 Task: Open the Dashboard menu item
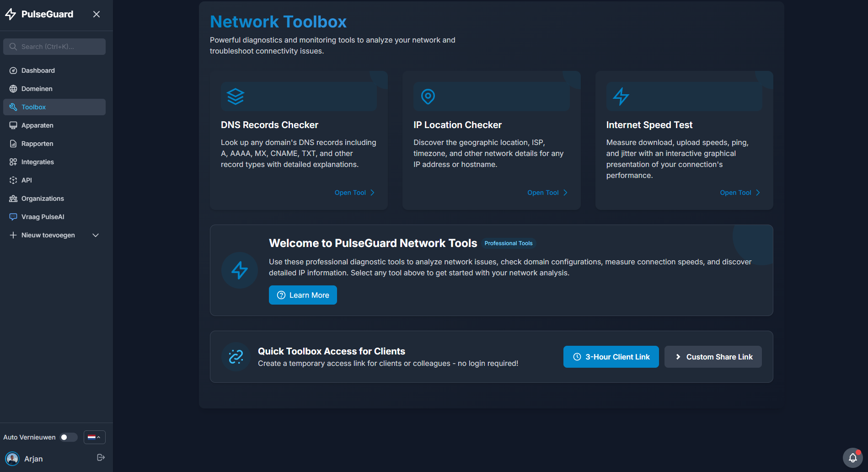coord(54,70)
